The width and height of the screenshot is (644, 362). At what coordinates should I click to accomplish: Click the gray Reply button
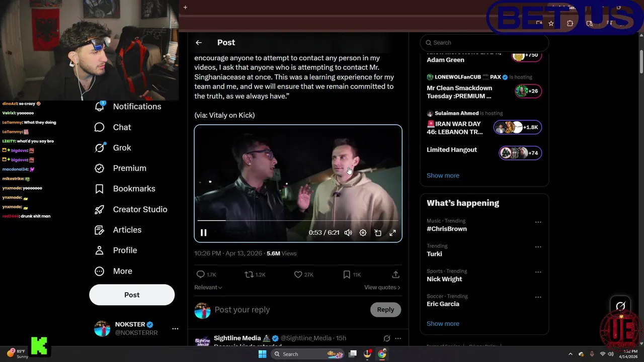[386, 310]
